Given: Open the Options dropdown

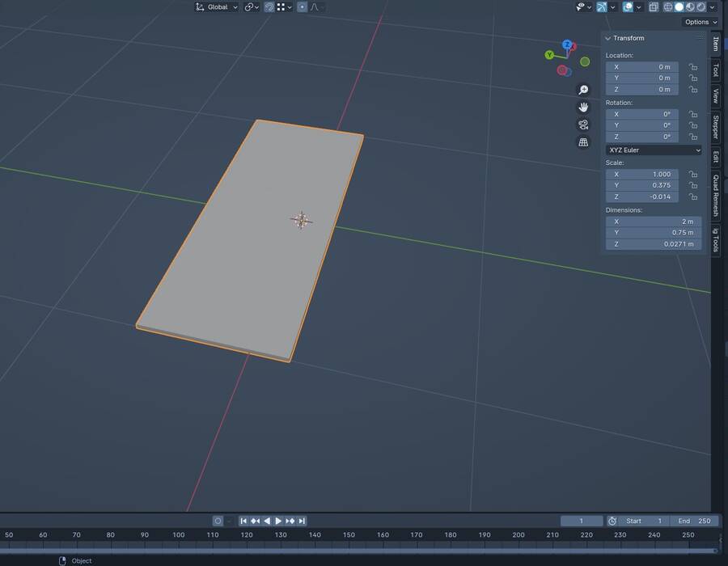Looking at the screenshot, I should 701,22.
